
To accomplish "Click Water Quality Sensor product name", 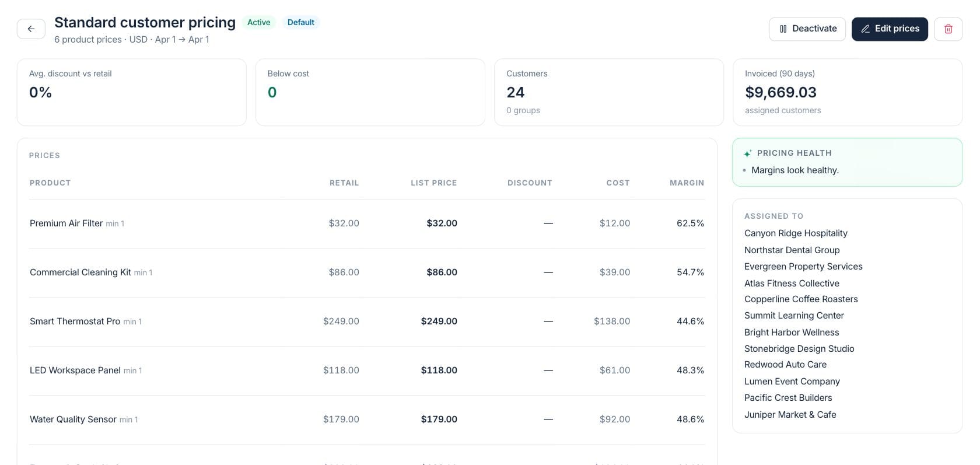I will (73, 419).
